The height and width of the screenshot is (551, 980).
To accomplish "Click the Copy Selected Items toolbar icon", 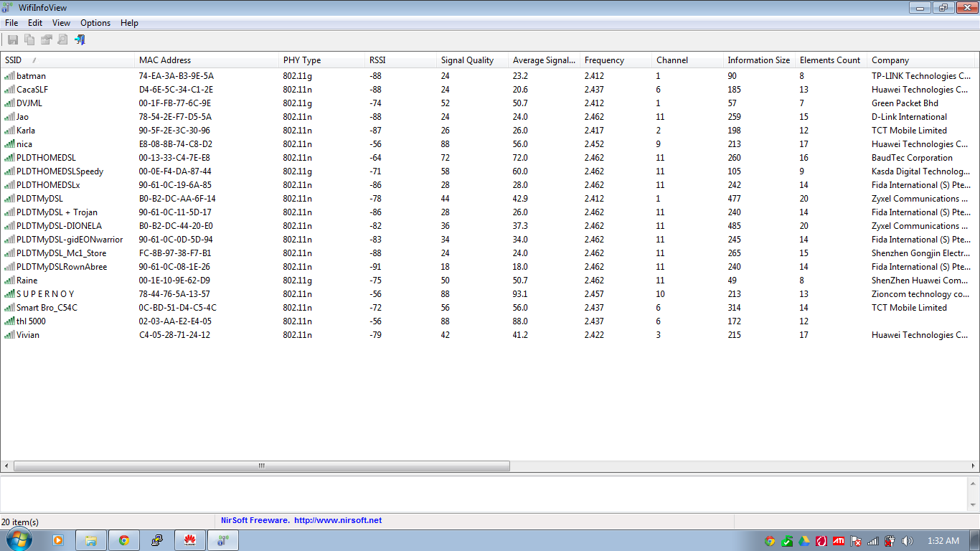I will (29, 39).
